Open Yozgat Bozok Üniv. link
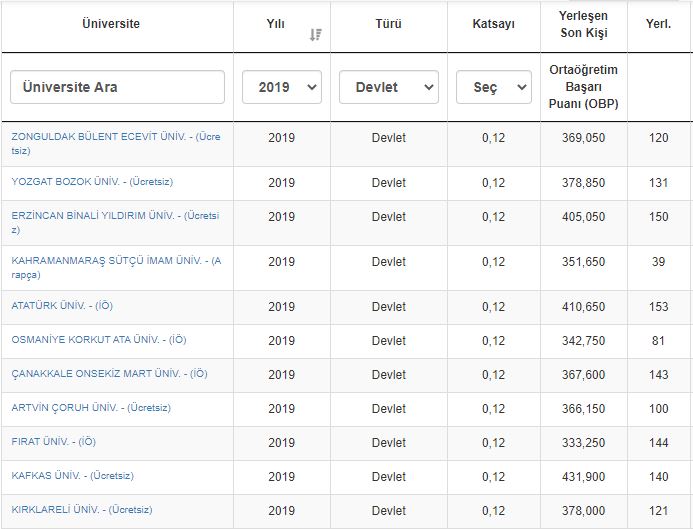Screen dimensions: 693x529 (x=92, y=182)
